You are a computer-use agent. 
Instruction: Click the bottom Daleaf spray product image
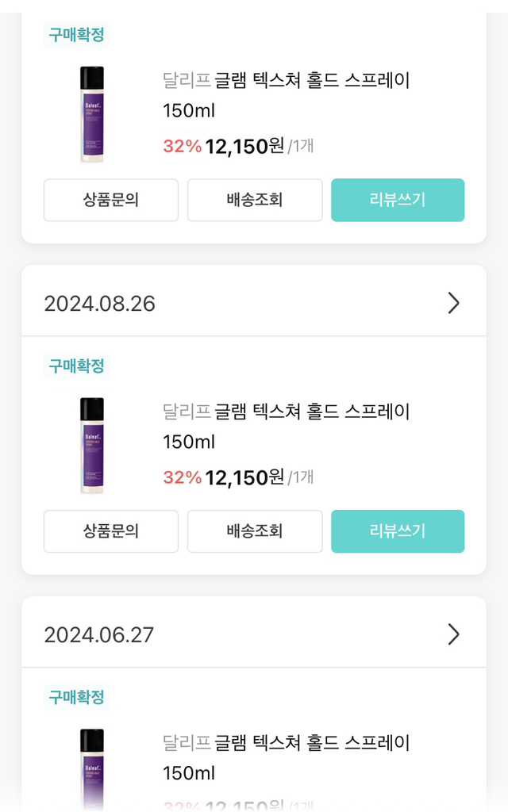tap(91, 764)
